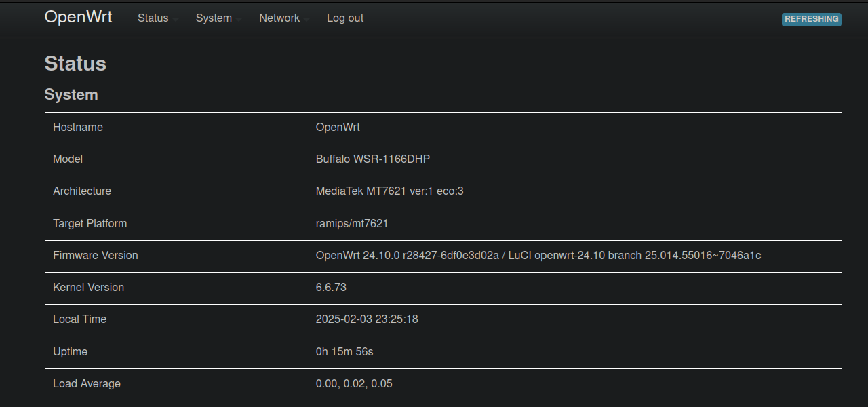Select the Architecture value MediaTek MT7621
The image size is (868, 407).
(x=389, y=191)
